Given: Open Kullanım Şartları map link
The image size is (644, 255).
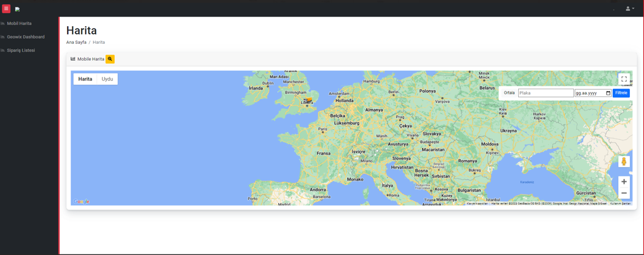Looking at the screenshot, I should click(x=620, y=203).
